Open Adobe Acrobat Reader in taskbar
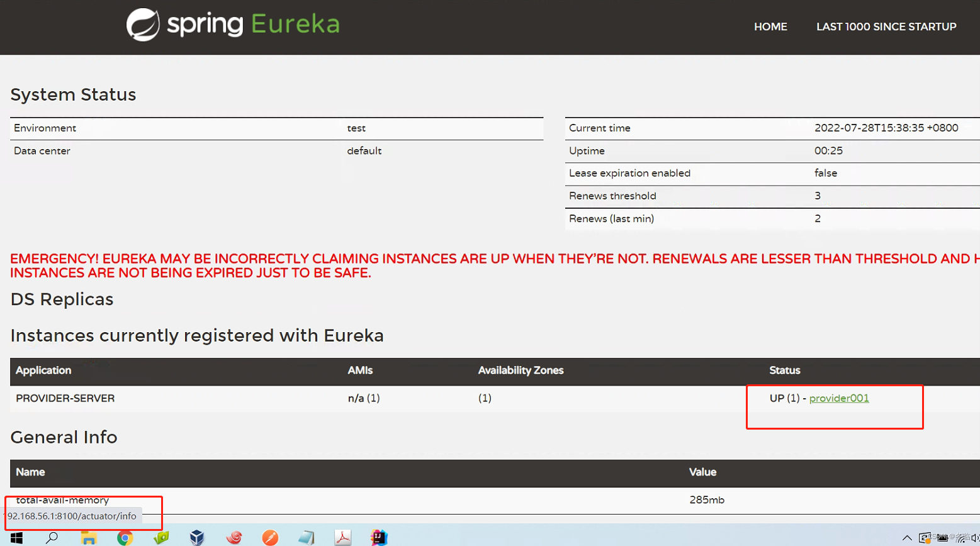The height and width of the screenshot is (546, 980). [x=342, y=537]
